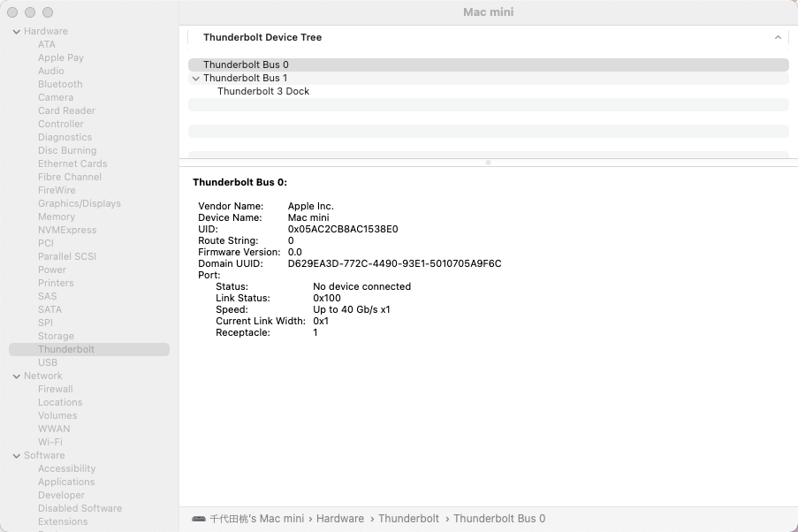Screen dimensions: 798x532
Task: Select NVMExpress in the sidebar
Action: point(67,230)
